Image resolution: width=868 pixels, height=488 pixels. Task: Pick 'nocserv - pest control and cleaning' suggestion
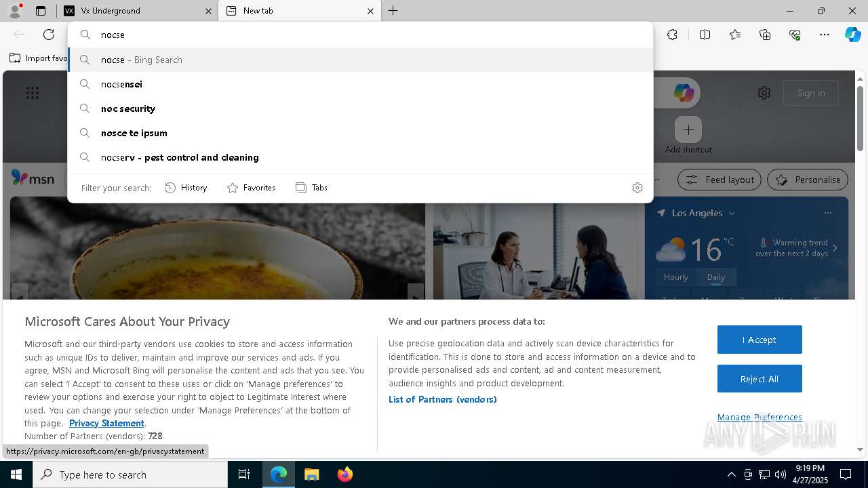(360, 157)
